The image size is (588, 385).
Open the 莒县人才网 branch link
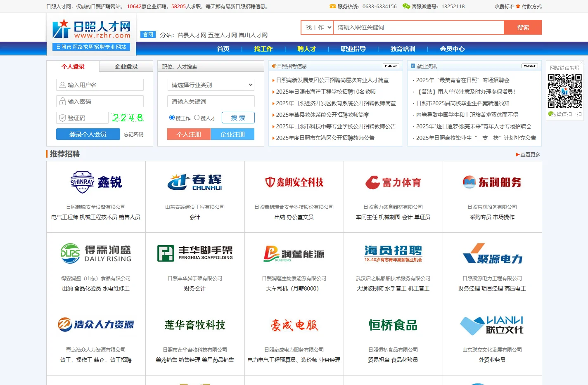(x=192, y=35)
